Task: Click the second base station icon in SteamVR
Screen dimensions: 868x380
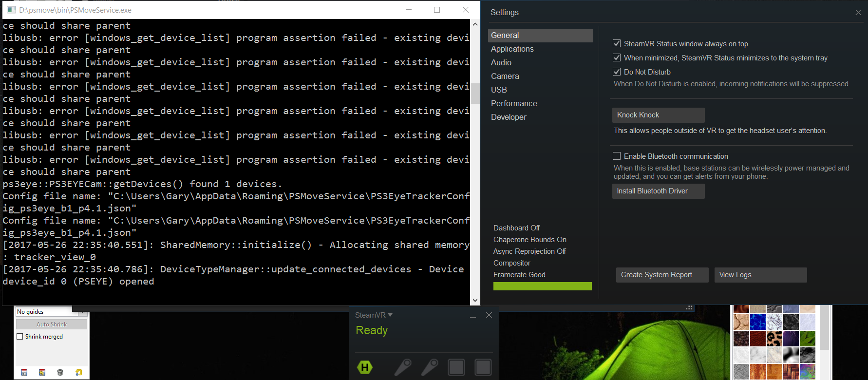Action: pos(483,367)
